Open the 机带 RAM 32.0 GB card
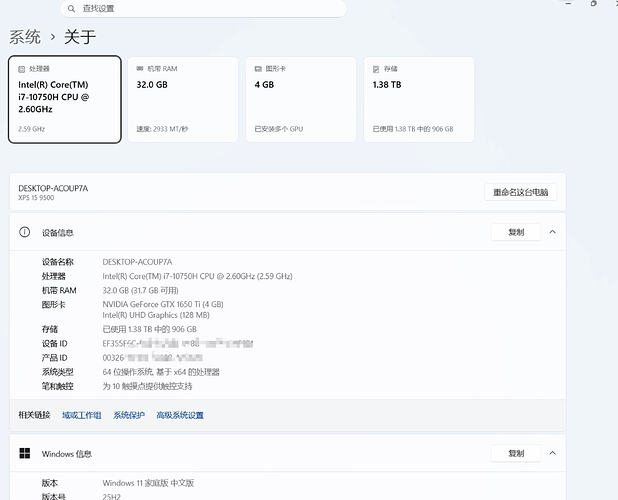The height and width of the screenshot is (500, 618). (x=183, y=99)
